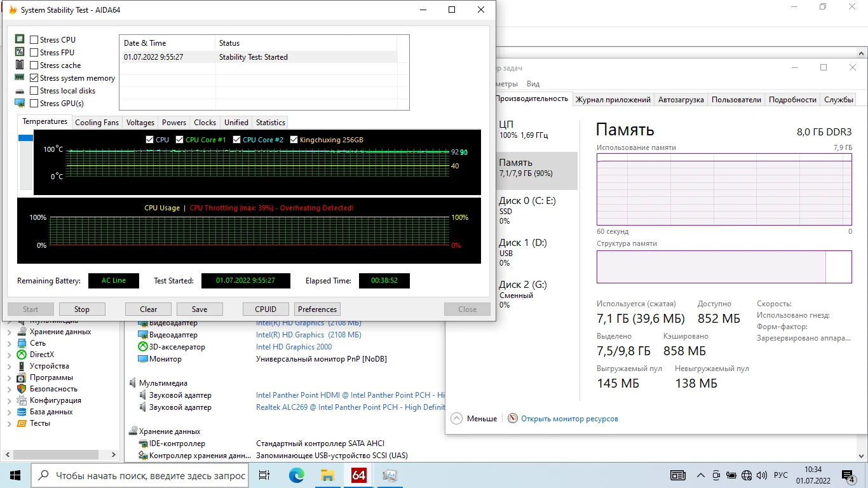868x488 pixels.
Task: Click the orange icon next to Тесты
Action: [22, 423]
